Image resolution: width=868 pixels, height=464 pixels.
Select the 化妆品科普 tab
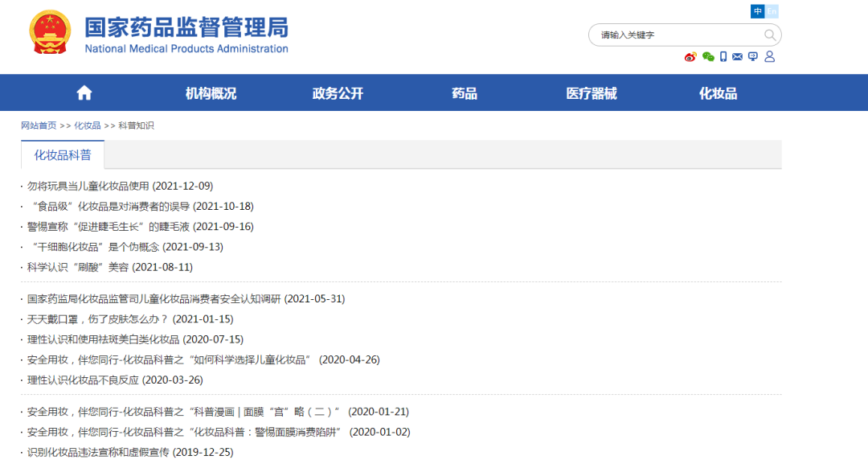tap(63, 155)
